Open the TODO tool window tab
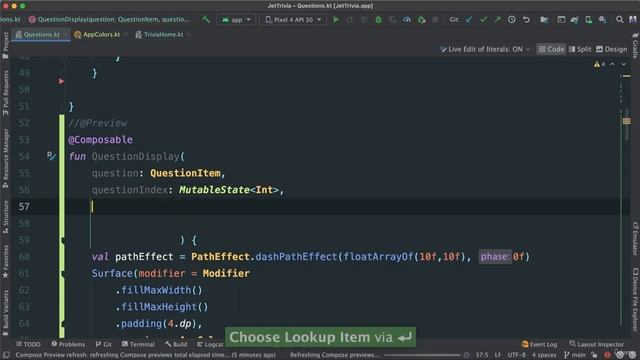This screenshot has width=640, height=360. tap(28, 344)
